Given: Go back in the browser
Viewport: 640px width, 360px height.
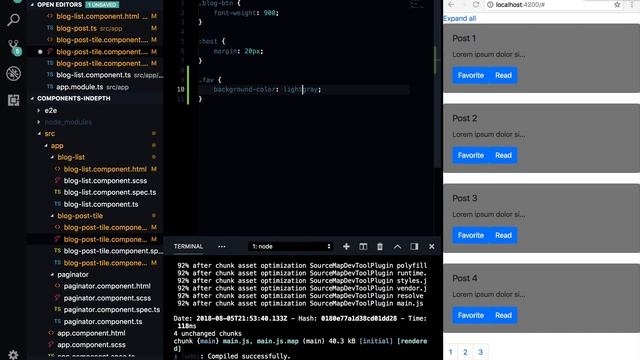Looking at the screenshot, I should click(451, 4).
